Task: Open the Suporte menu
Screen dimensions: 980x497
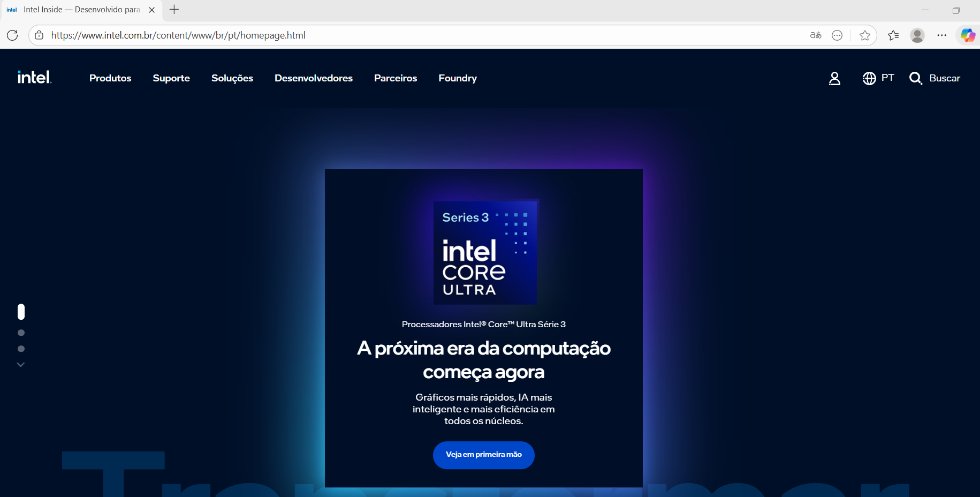Action: pyautogui.click(x=171, y=78)
